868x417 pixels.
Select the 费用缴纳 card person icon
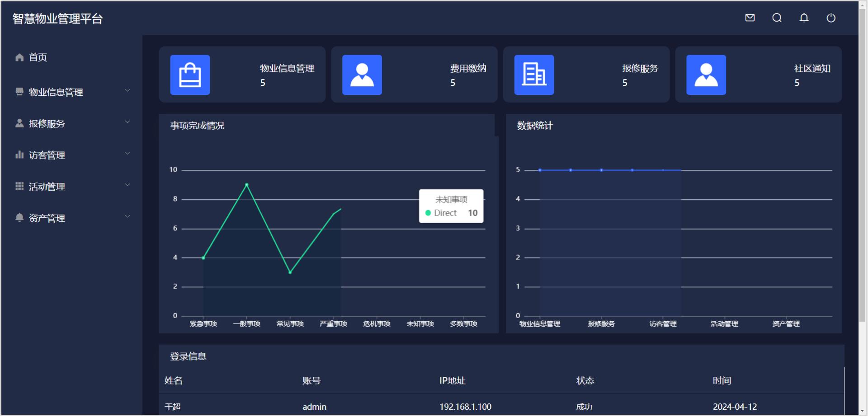coord(362,75)
